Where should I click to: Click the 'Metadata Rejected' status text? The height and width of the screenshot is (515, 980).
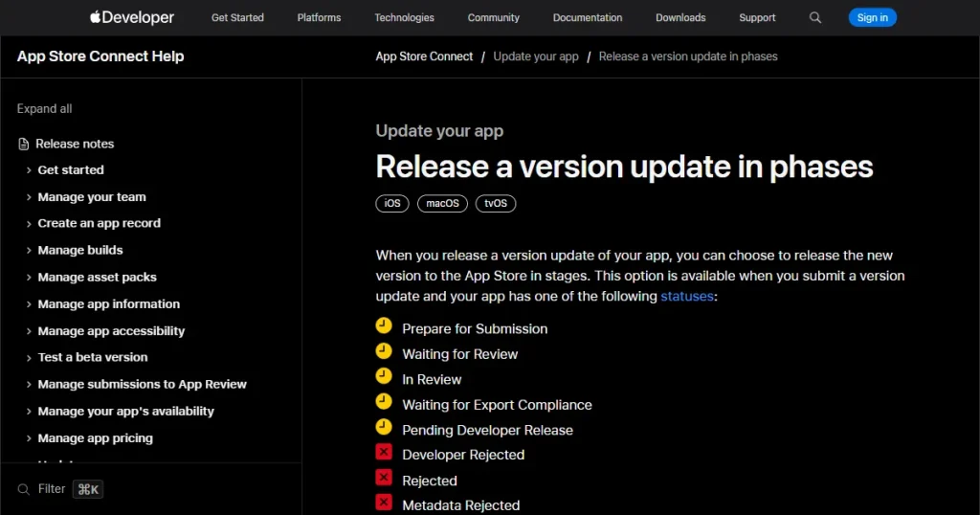pos(460,505)
